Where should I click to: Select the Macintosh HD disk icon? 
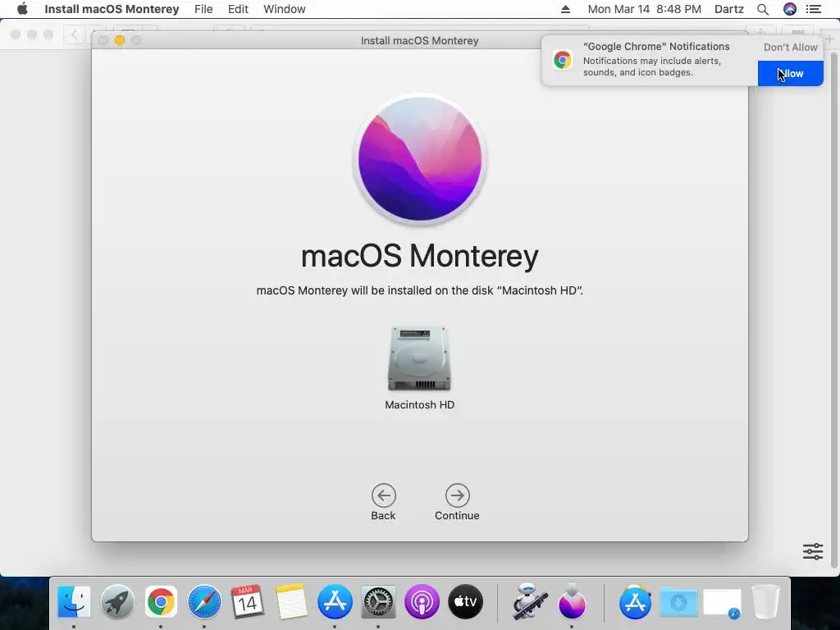pos(419,358)
